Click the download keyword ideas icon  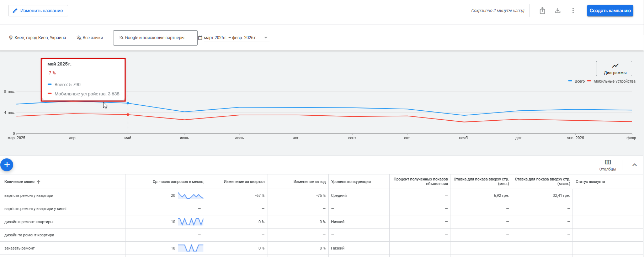point(558,11)
